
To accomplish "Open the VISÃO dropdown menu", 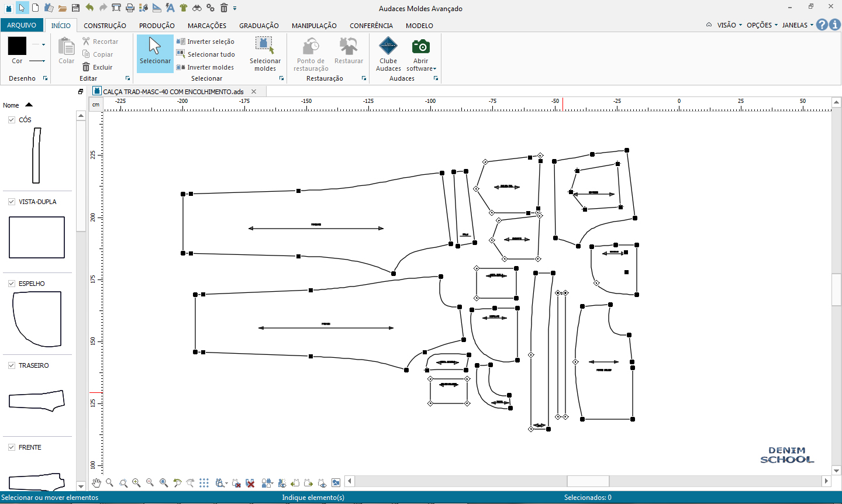I will coord(729,25).
